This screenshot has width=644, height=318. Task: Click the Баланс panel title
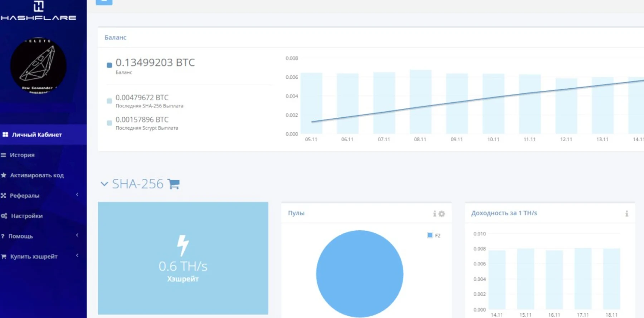tap(116, 37)
